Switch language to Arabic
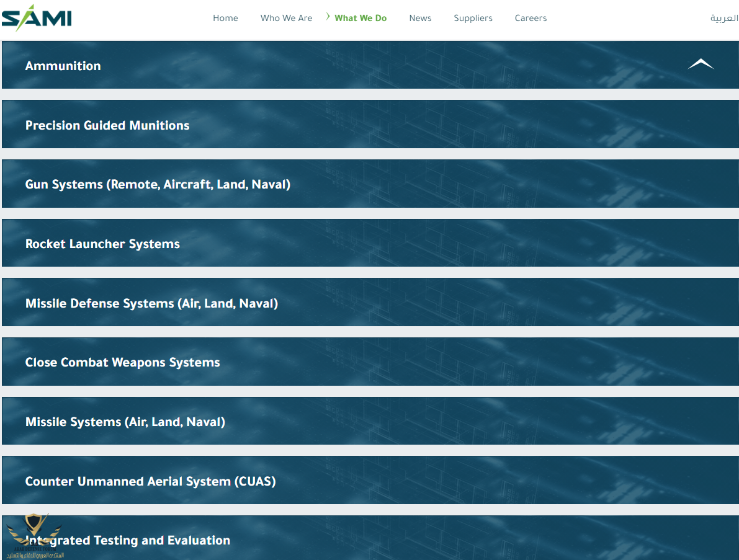Image resolution: width=739 pixels, height=560 pixels. pyautogui.click(x=723, y=18)
